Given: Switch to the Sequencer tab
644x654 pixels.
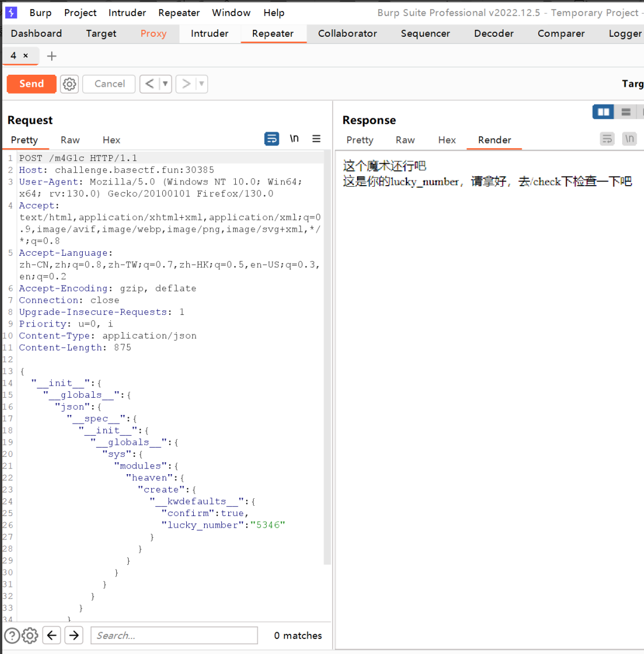Looking at the screenshot, I should click(x=425, y=33).
